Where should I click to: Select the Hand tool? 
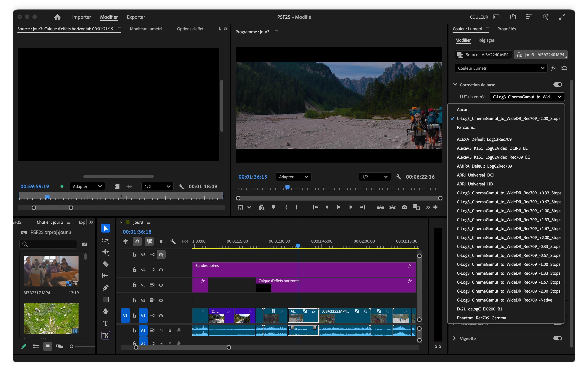pyautogui.click(x=106, y=311)
